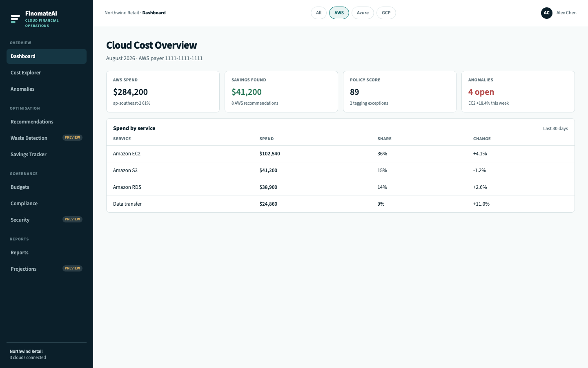Viewport: 588px width, 368px height.
Task: Click the +11.0% change value
Action: [481, 204]
